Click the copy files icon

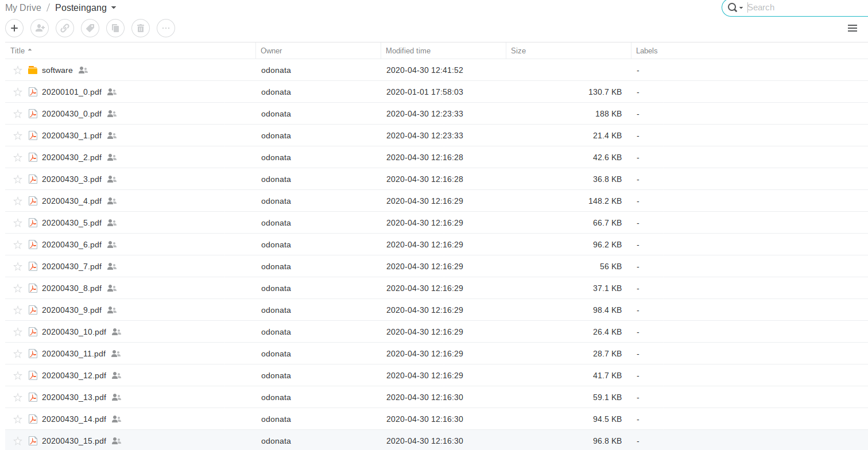(115, 28)
